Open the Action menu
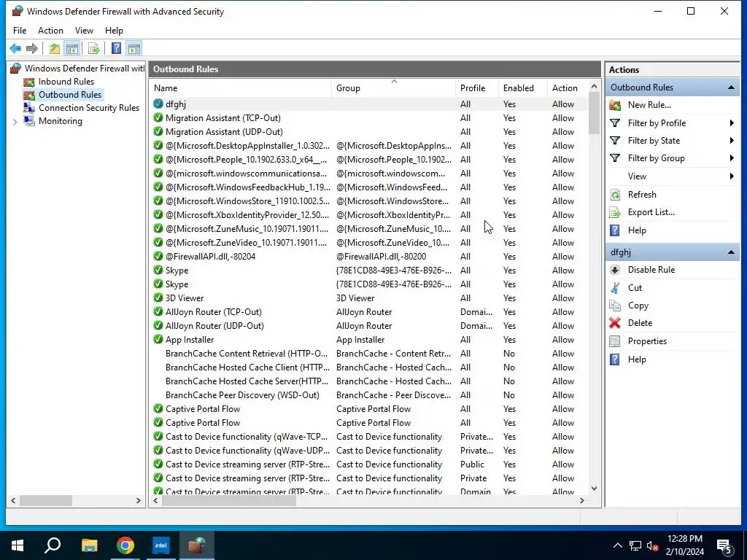The image size is (747, 560). tap(50, 31)
